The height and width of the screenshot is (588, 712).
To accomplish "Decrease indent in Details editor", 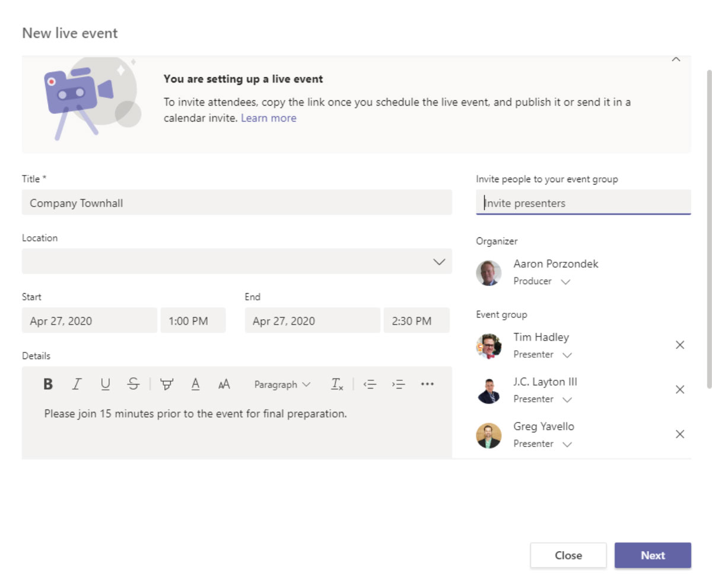I will pyautogui.click(x=370, y=384).
